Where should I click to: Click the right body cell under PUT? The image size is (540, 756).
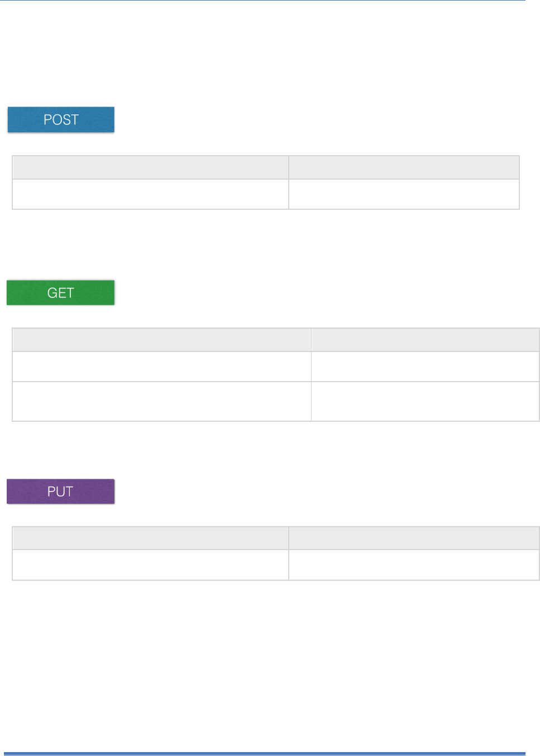click(414, 565)
